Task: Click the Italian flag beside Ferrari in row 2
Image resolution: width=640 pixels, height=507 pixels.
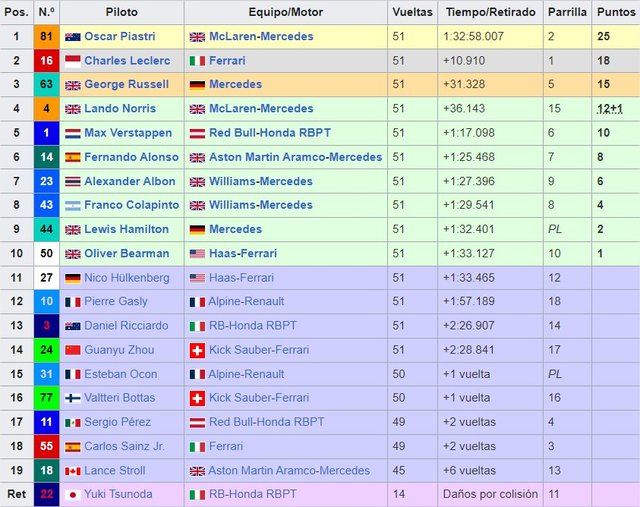Action: (x=198, y=61)
